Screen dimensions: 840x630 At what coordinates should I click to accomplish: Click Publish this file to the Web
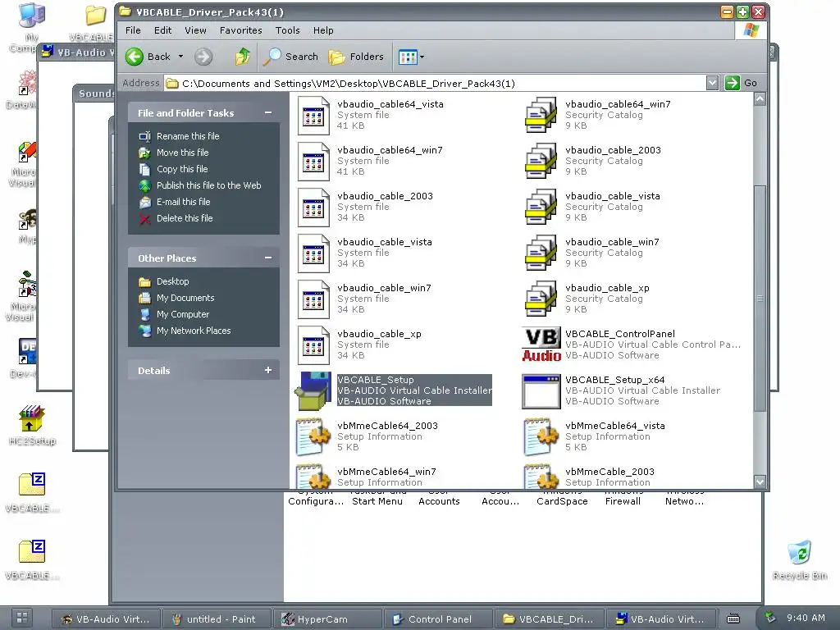[x=208, y=185]
